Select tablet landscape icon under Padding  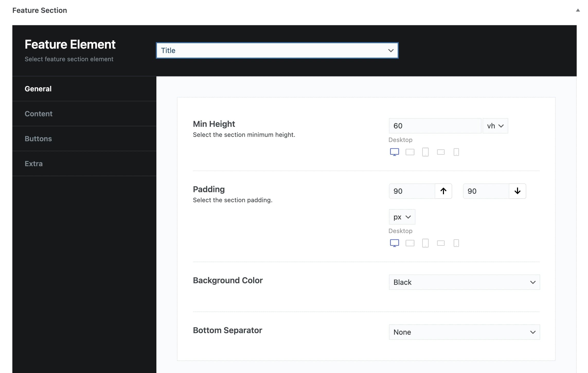410,243
